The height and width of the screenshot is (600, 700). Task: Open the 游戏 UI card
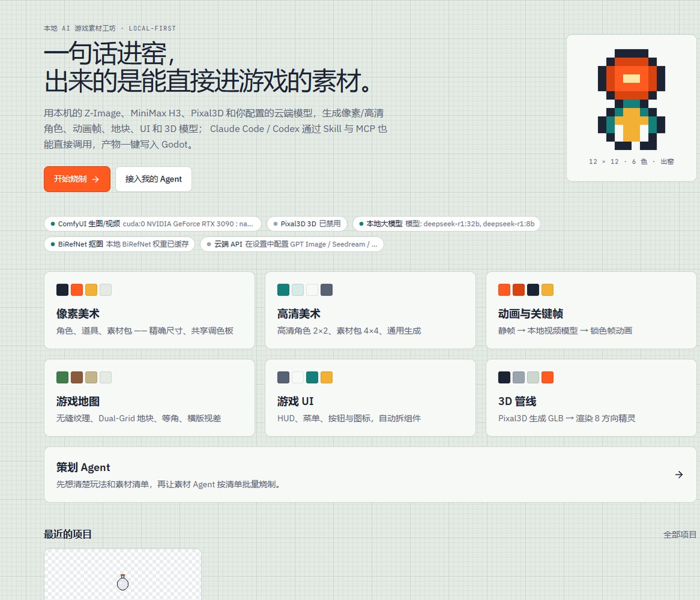click(370, 398)
